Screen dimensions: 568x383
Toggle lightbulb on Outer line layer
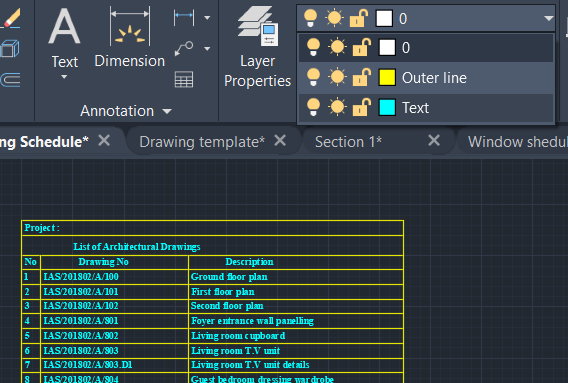tap(313, 78)
